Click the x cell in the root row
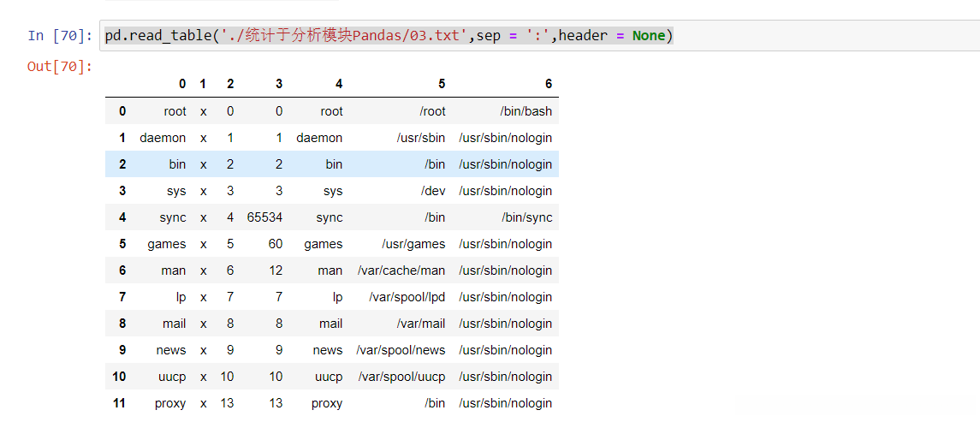The width and height of the screenshot is (980, 422). [x=203, y=111]
